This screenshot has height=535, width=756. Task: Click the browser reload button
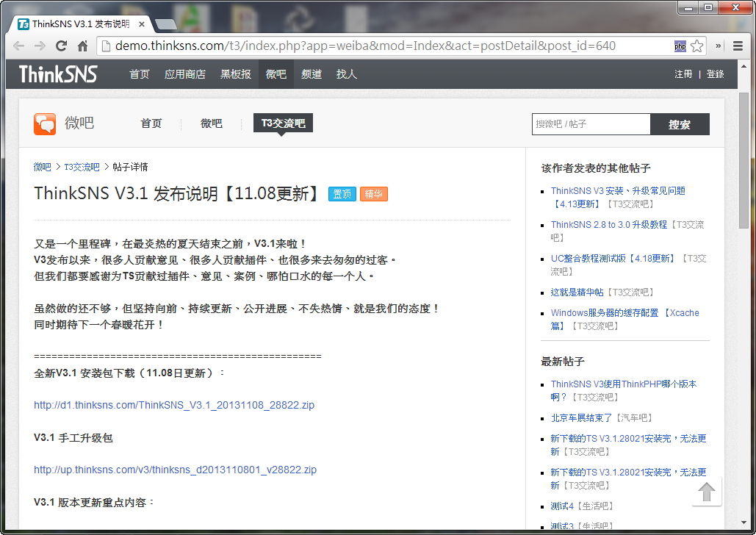(62, 46)
